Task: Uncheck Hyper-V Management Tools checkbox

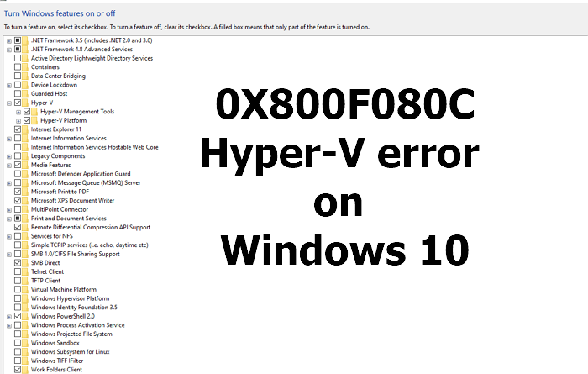Action: (x=27, y=112)
